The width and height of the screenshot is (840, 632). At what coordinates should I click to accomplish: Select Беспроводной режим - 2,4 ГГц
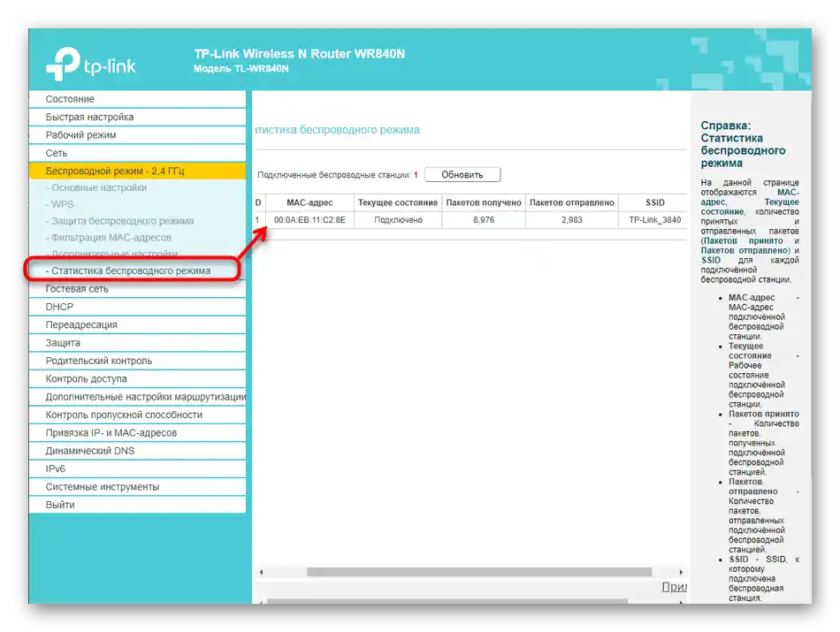pyautogui.click(x=137, y=171)
